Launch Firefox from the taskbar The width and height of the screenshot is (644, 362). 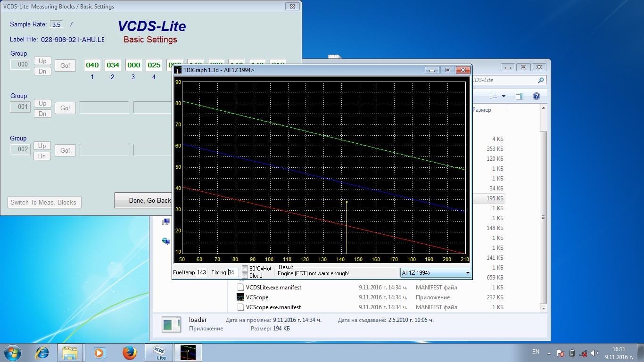[x=129, y=353]
